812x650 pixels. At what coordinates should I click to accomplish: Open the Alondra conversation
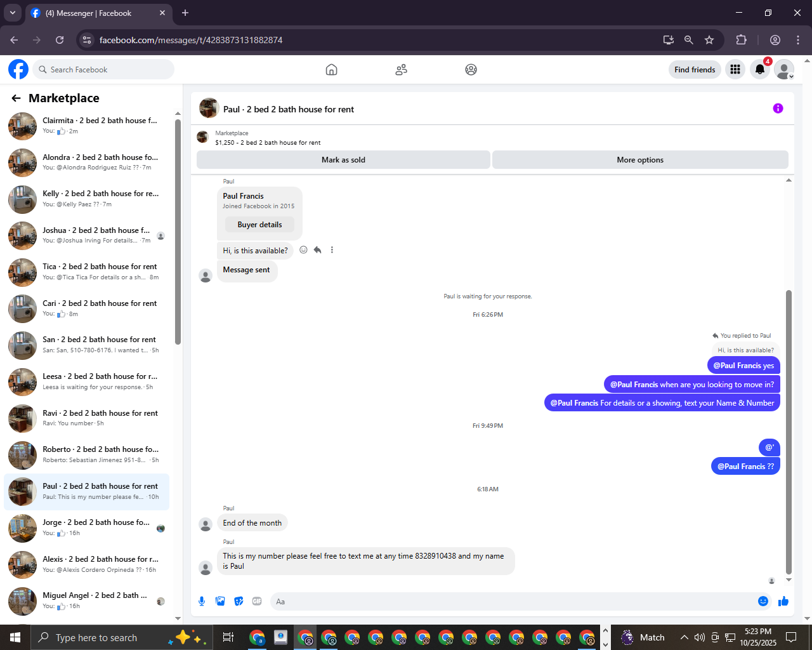point(86,162)
